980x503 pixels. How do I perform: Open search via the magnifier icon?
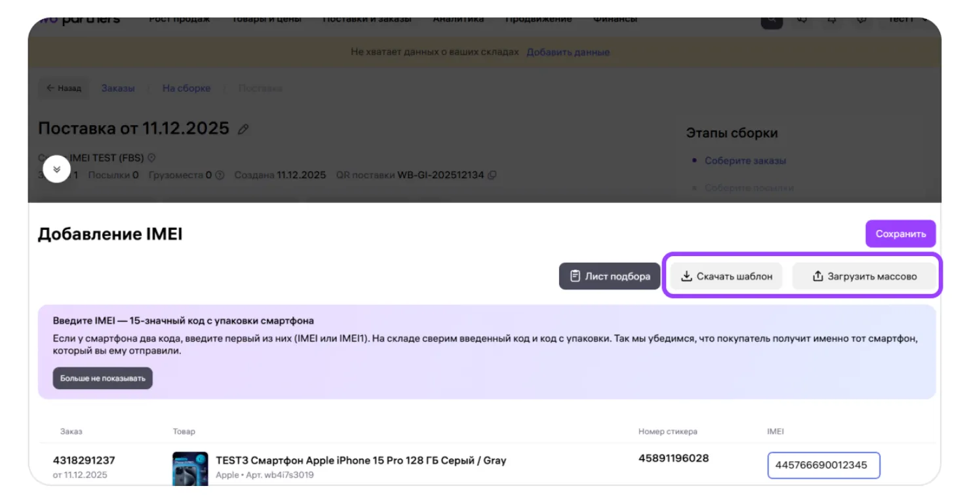771,20
